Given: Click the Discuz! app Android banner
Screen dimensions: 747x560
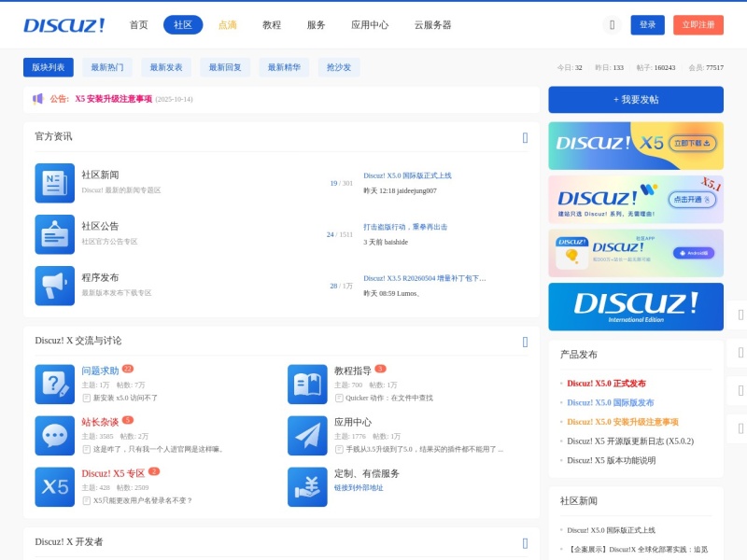Looking at the screenshot, I should point(636,253).
